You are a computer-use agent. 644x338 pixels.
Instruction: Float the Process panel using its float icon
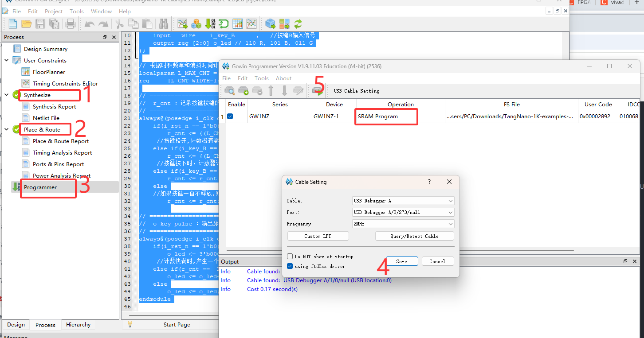click(x=105, y=37)
